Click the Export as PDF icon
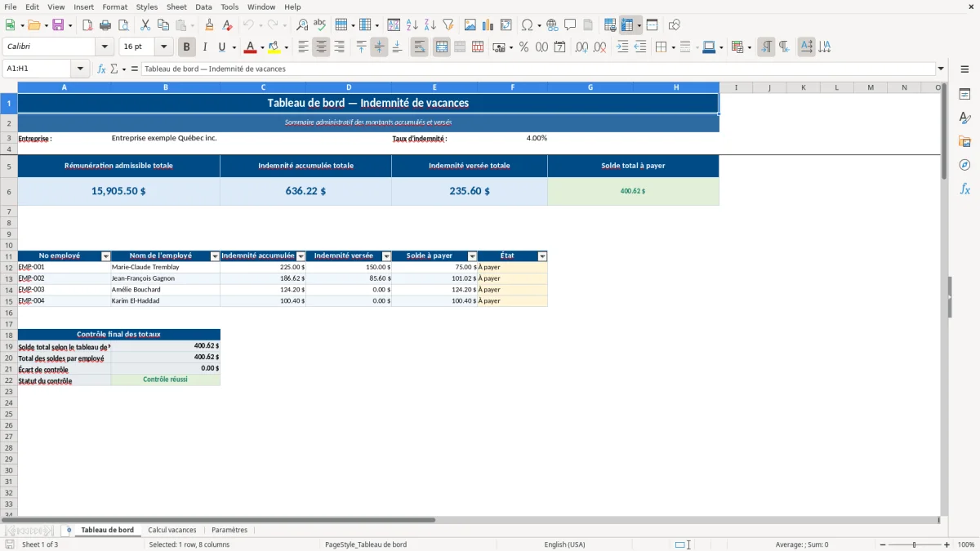The height and width of the screenshot is (551, 980). coord(87,25)
